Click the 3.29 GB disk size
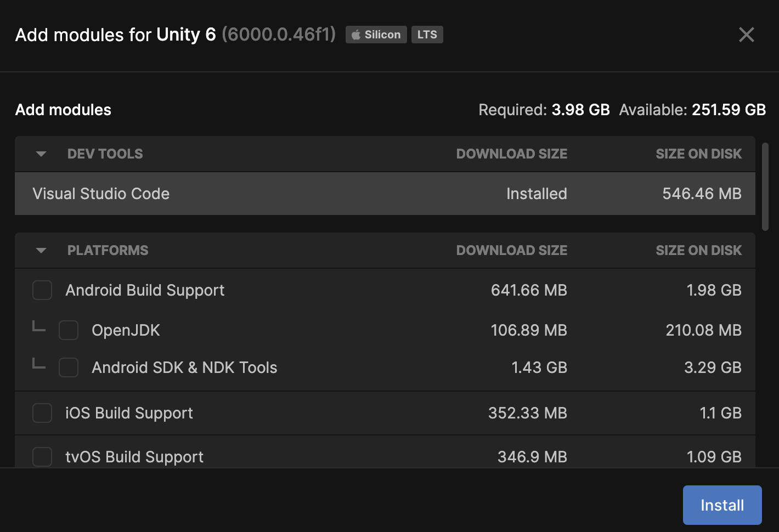The width and height of the screenshot is (779, 532). [x=713, y=367]
